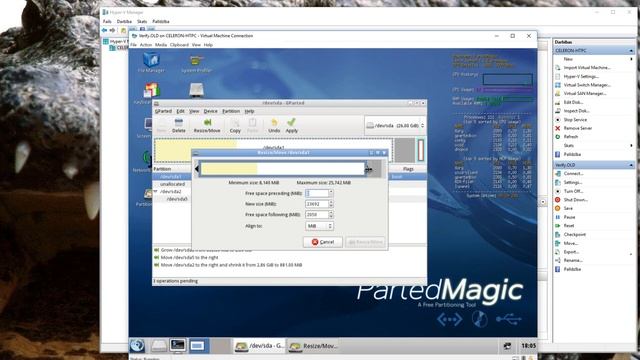
Task: Open the Align to dropdown
Action: pyautogui.click(x=319, y=226)
